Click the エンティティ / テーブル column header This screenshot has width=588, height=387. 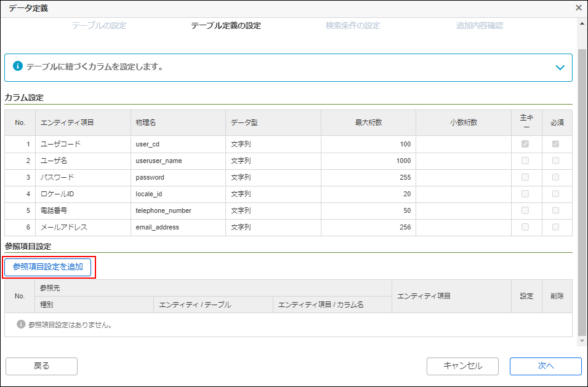pyautogui.click(x=213, y=305)
